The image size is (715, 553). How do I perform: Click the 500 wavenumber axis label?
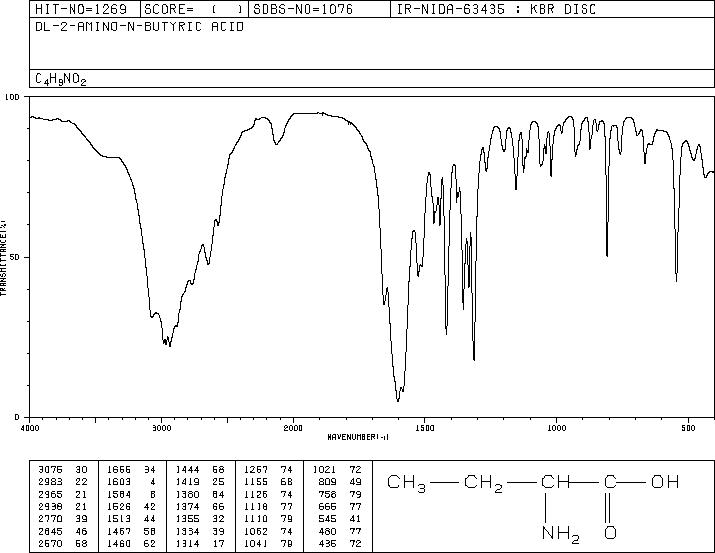(x=689, y=428)
